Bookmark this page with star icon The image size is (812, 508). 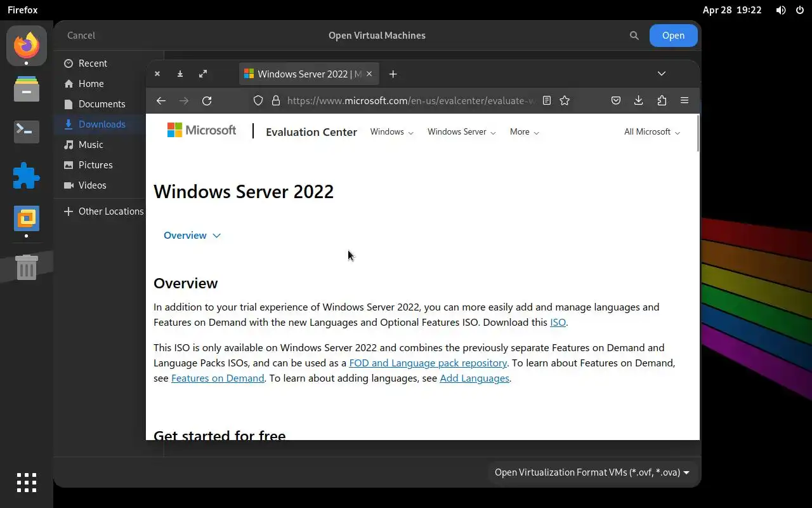point(565,100)
